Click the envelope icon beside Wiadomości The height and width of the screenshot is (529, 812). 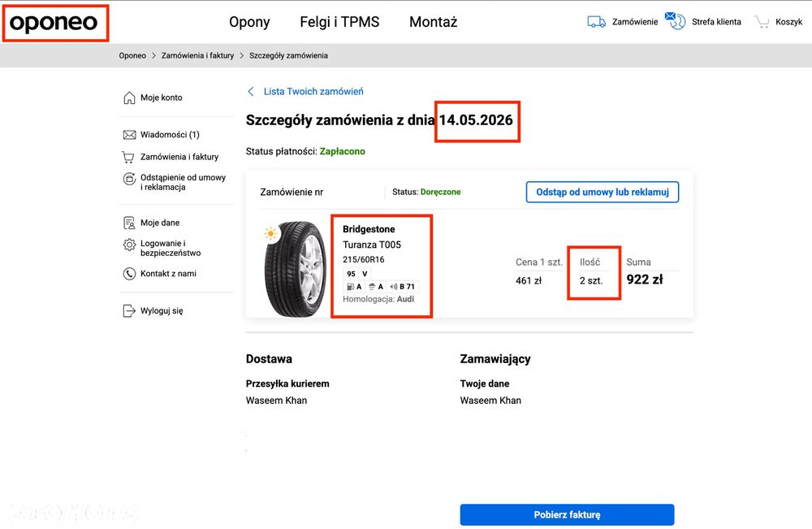coord(129,135)
